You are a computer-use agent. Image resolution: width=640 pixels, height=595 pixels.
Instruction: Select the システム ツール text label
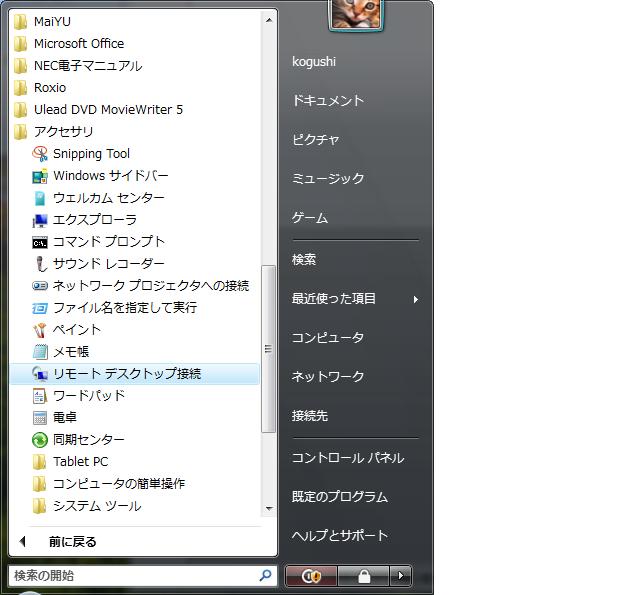point(97,506)
